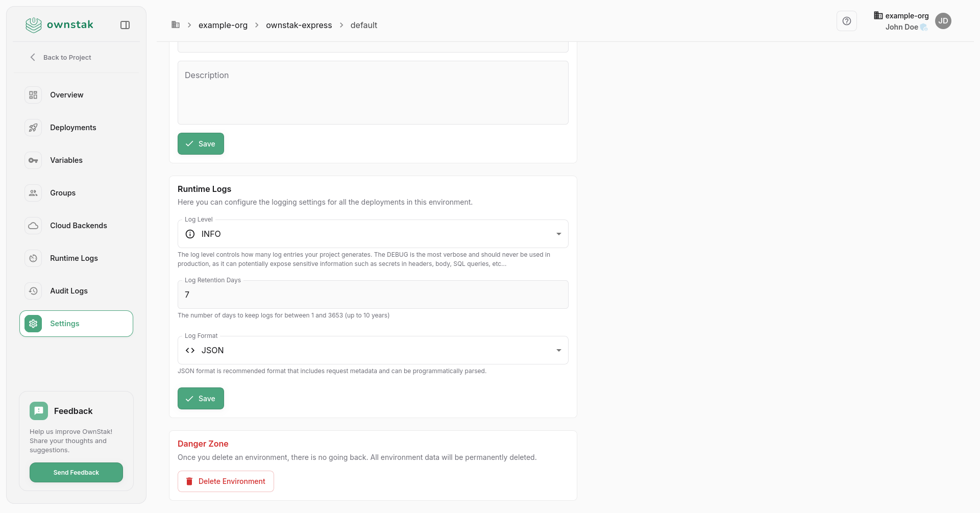This screenshot has width=980, height=513.
Task: Click the Cloud Backends cloud icon
Action: pos(33,226)
